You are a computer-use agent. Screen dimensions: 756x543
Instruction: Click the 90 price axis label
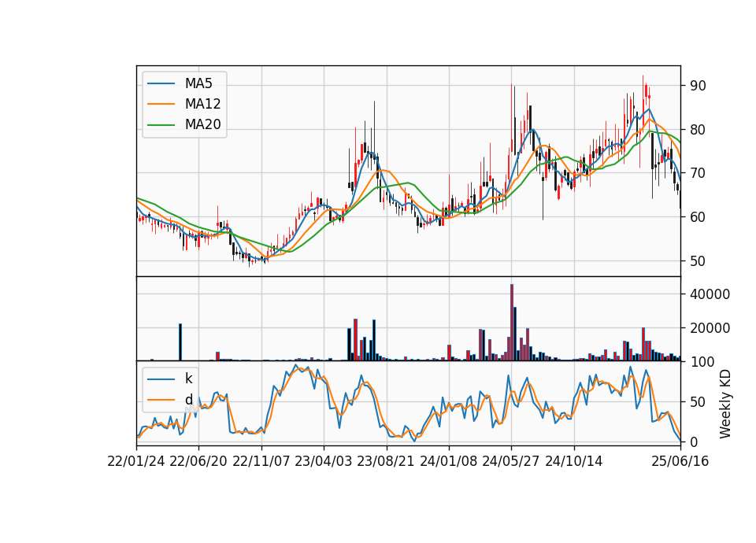click(698, 86)
